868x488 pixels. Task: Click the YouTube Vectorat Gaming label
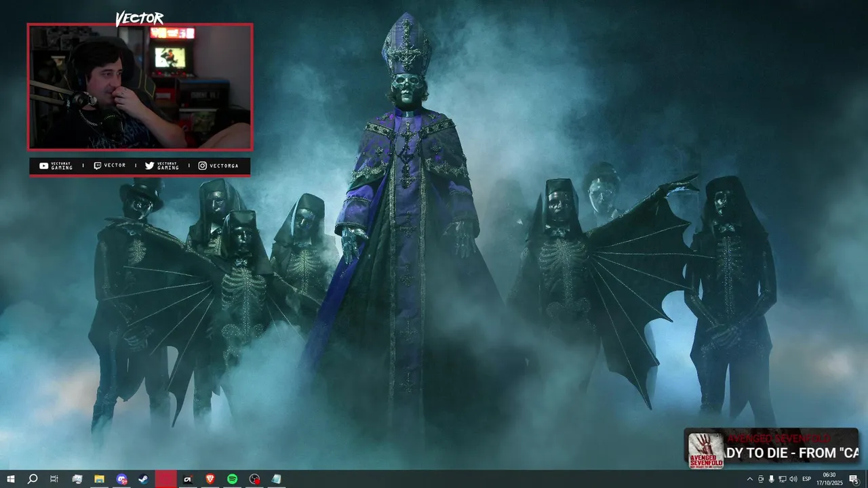point(57,165)
